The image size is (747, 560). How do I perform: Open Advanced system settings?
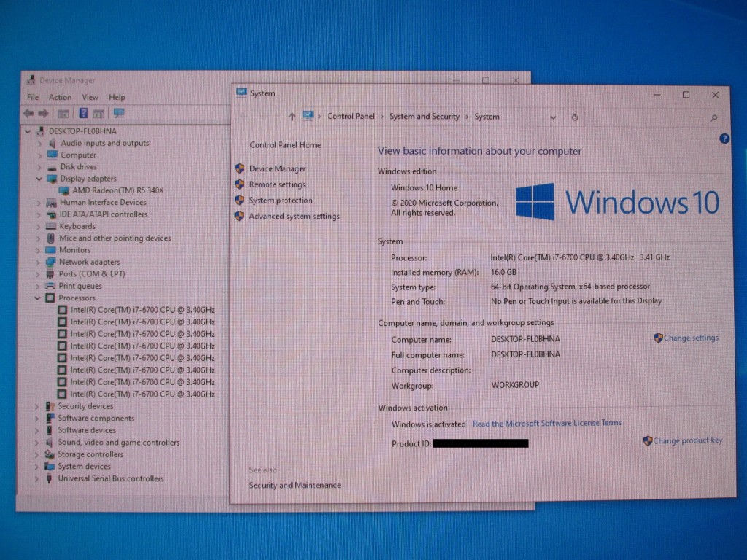[x=295, y=216]
